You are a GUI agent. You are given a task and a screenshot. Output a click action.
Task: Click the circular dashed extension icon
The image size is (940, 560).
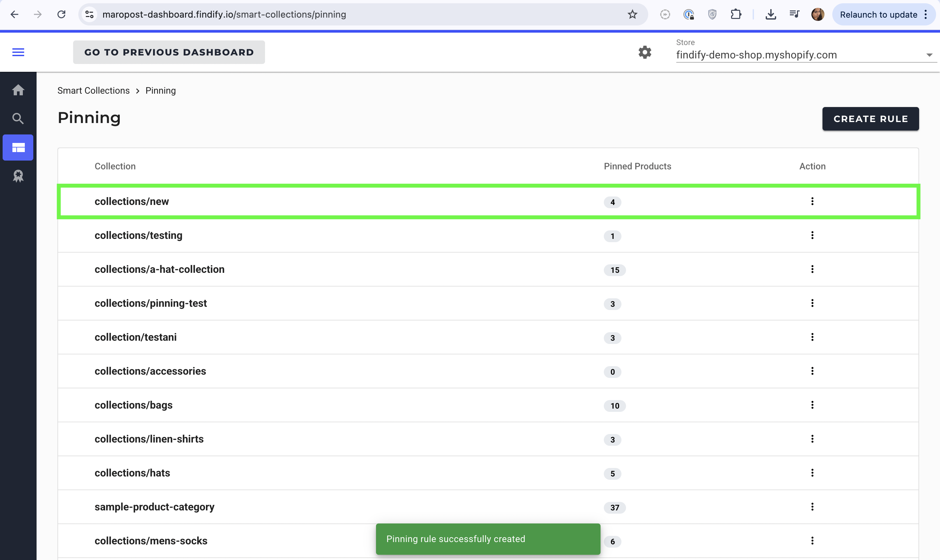point(665,14)
